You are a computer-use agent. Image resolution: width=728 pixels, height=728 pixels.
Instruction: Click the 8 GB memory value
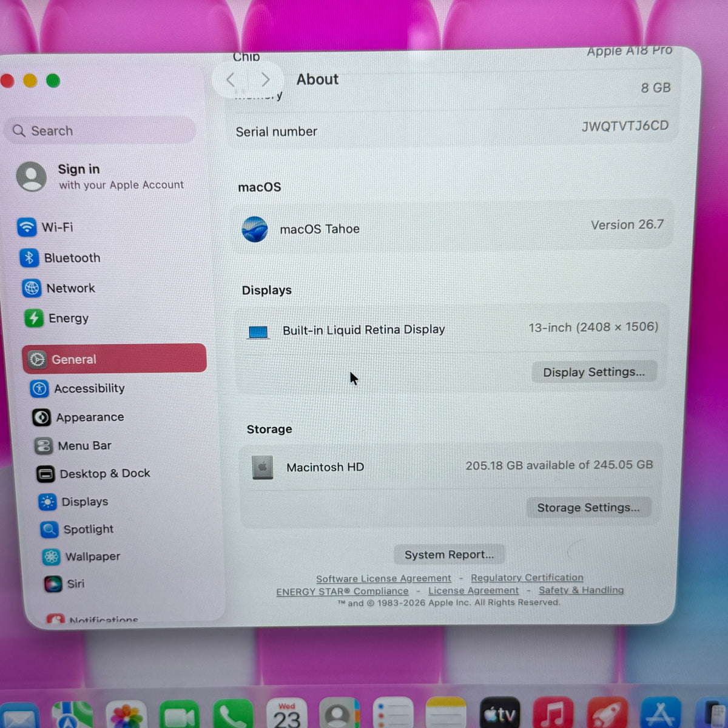coord(656,88)
